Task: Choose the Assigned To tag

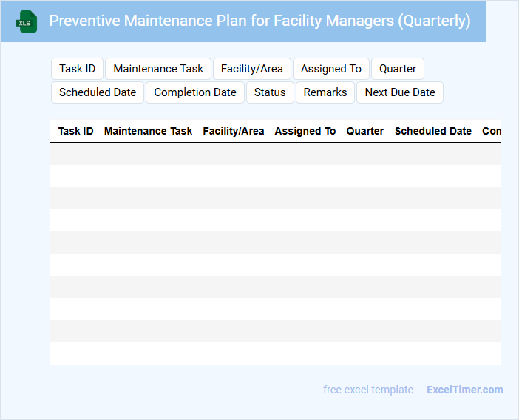Action: pyautogui.click(x=331, y=69)
